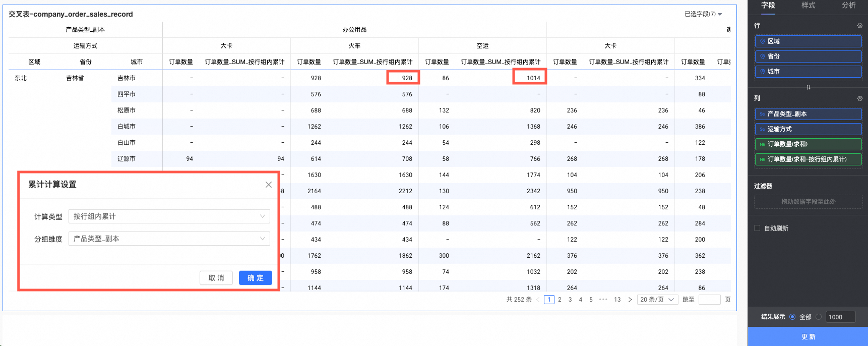Click the result limit input showing 1000
The width and height of the screenshot is (868, 346).
[x=840, y=317]
